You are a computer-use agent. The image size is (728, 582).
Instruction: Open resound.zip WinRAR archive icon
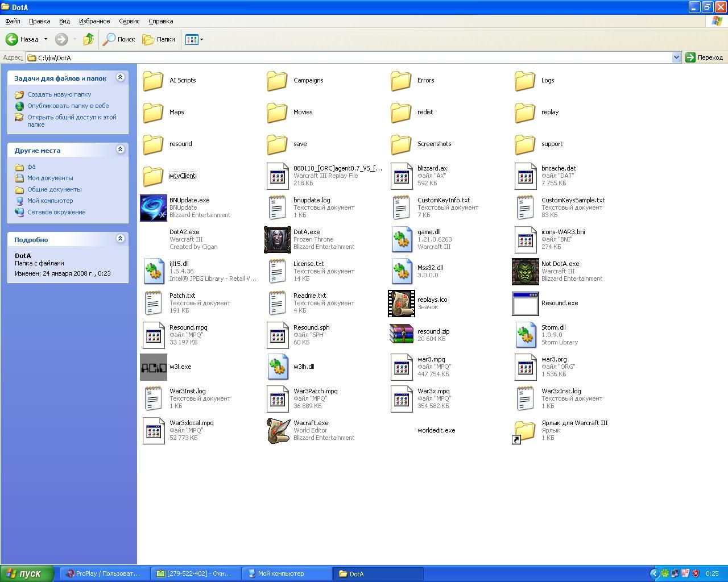402,335
